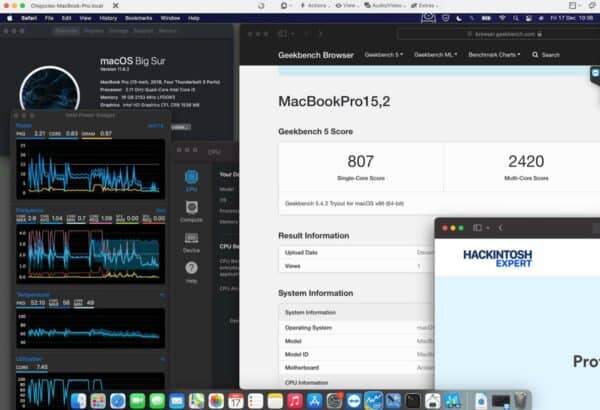Open the Safari menu
Viewport: 600px width, 410px height.
pyautogui.click(x=29, y=18)
